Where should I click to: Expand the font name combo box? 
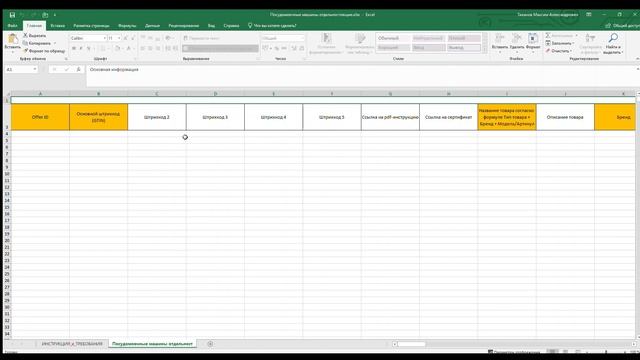click(x=104, y=38)
